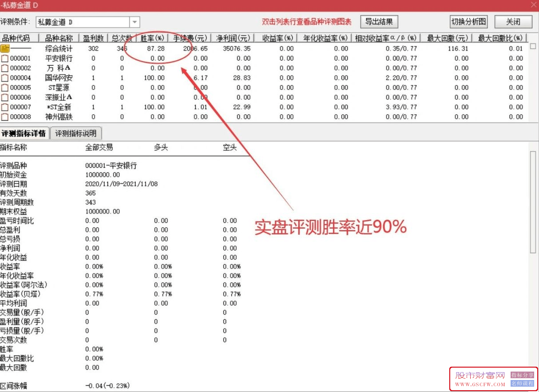This screenshot has height=392, width=539.
Task: Click the file icon beside code 000005
Action: (4, 87)
